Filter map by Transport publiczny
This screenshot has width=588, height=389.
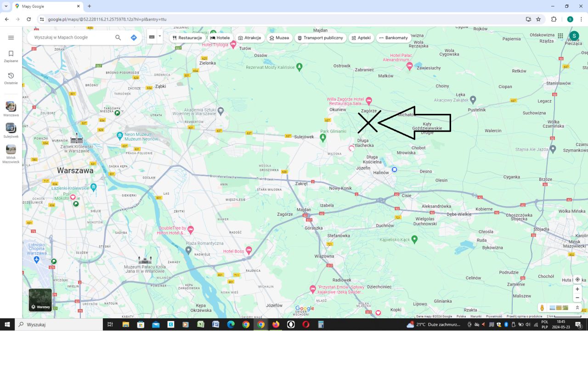pos(320,38)
